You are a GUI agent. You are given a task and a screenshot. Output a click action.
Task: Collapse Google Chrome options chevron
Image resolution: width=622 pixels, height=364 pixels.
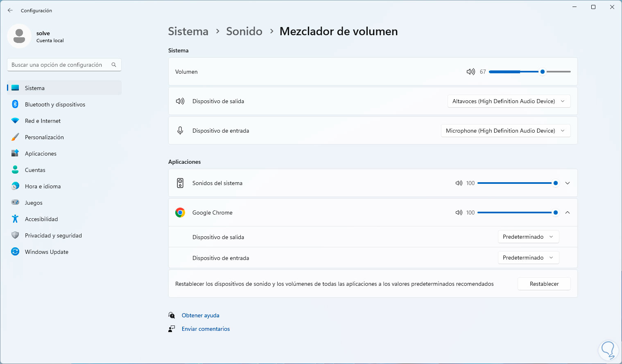(568, 213)
